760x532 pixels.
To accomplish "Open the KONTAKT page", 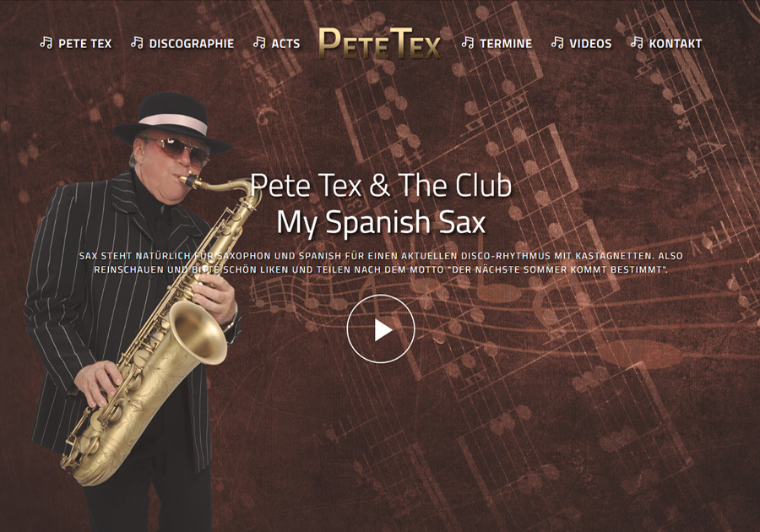I will (x=676, y=44).
